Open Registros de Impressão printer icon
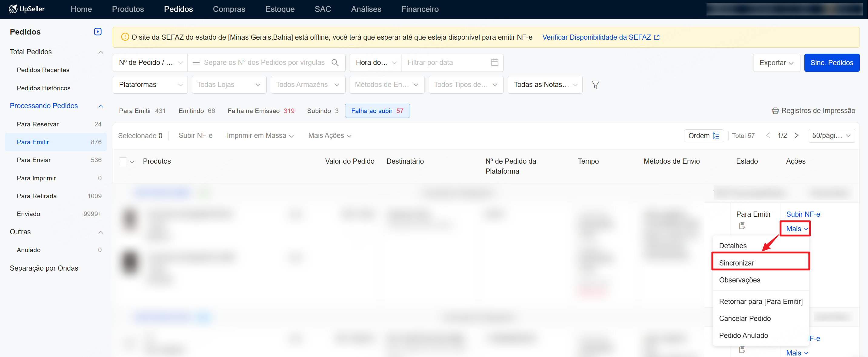The width and height of the screenshot is (868, 357). point(775,111)
